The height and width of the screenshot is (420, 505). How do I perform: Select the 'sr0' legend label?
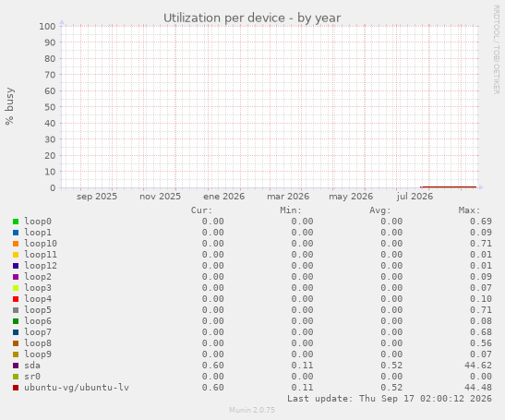[32, 377]
